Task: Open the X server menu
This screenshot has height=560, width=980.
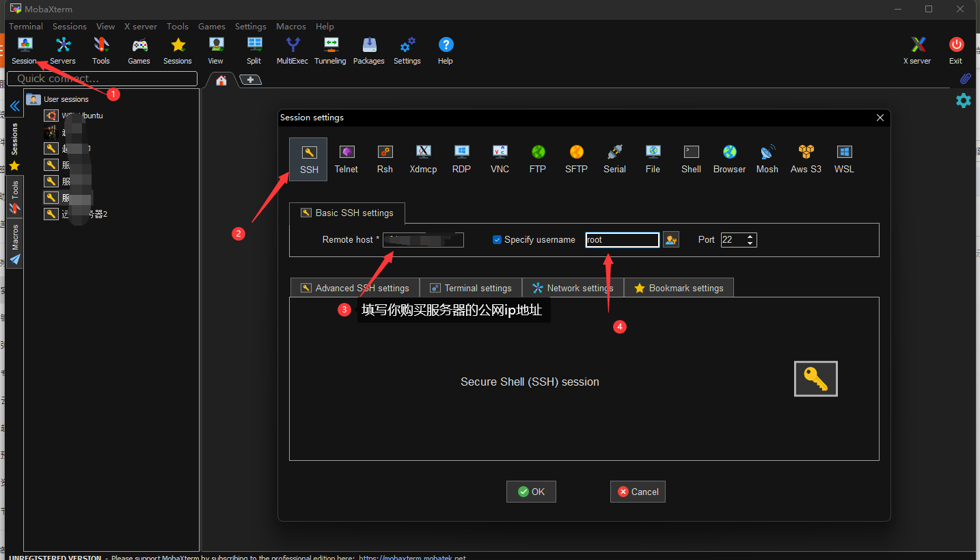Action: click(141, 27)
